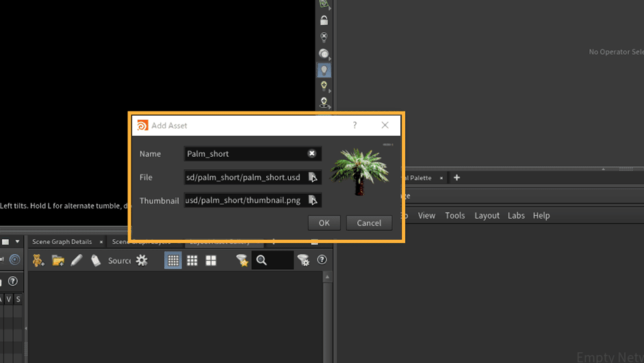Click the palm tree thumbnail preview
Viewport: 644px width, 363px height.
(359, 171)
